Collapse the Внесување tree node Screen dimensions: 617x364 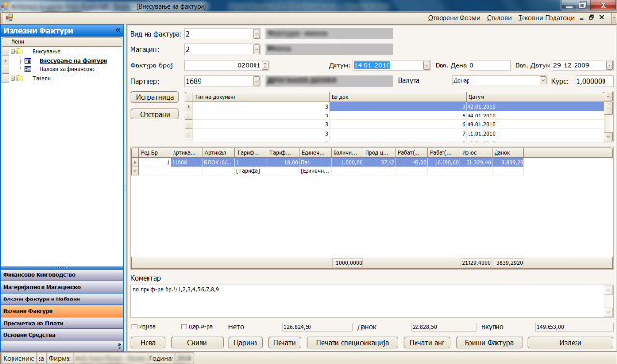[13, 51]
